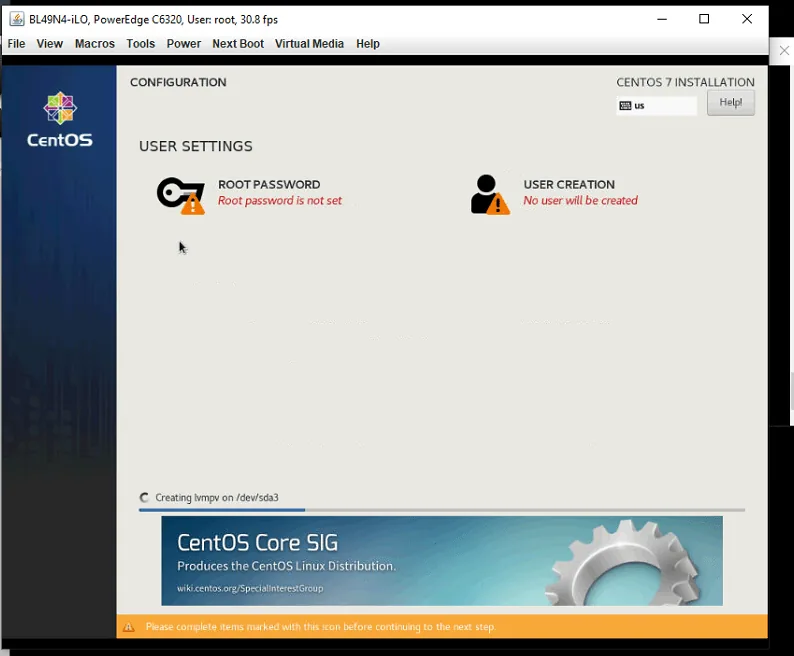The height and width of the screenshot is (656, 794).
Task: Click the CentOS logo in sidebar
Action: [x=60, y=120]
